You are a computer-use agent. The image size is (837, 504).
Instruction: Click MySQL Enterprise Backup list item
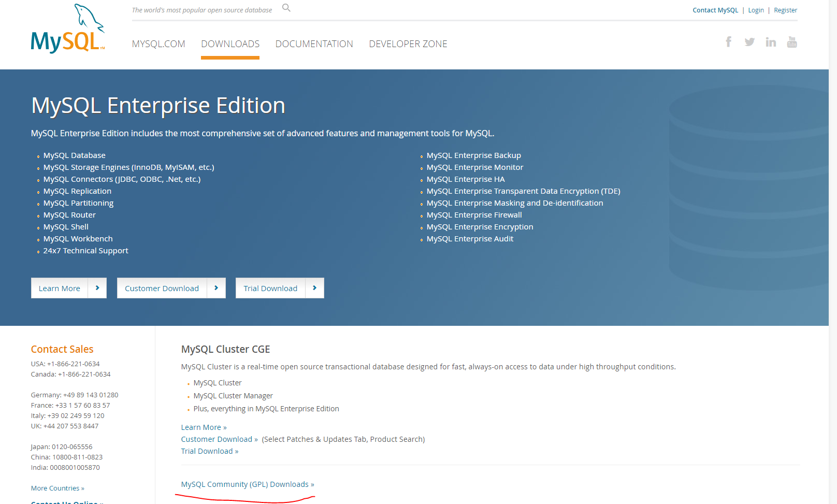point(473,155)
